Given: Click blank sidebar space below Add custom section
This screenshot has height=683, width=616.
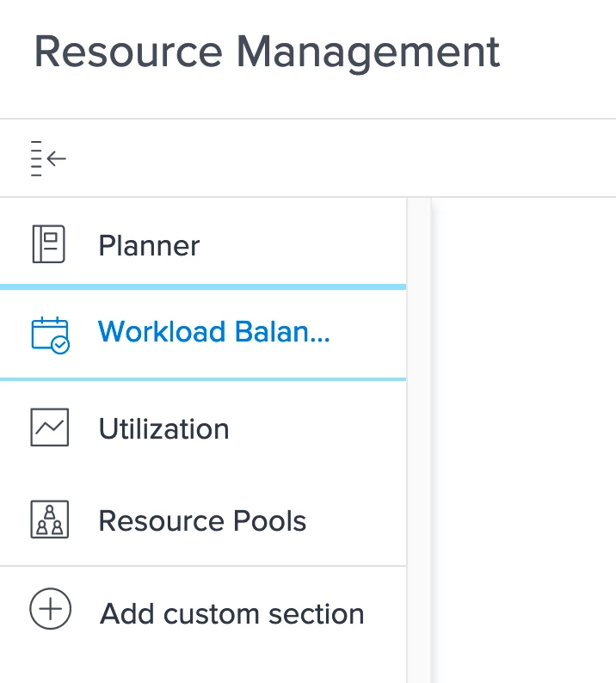Looking at the screenshot, I should (x=203, y=664).
